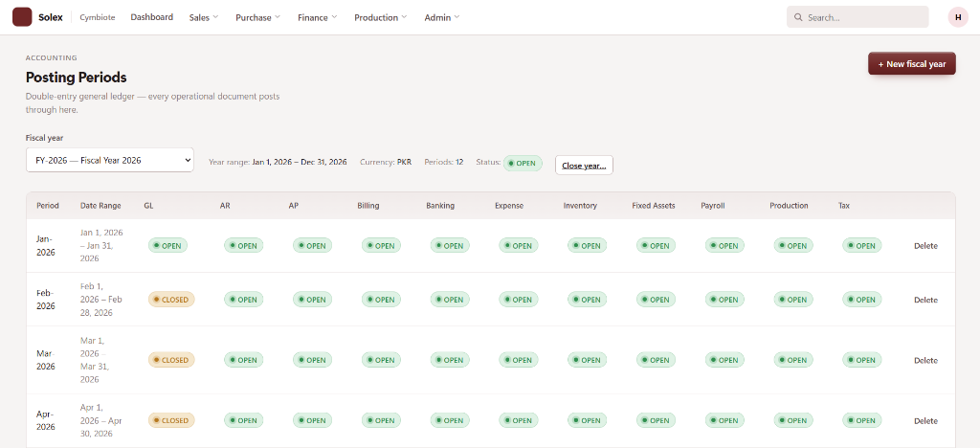Toggle Fixed Assets status for Mar-2026

tap(657, 360)
